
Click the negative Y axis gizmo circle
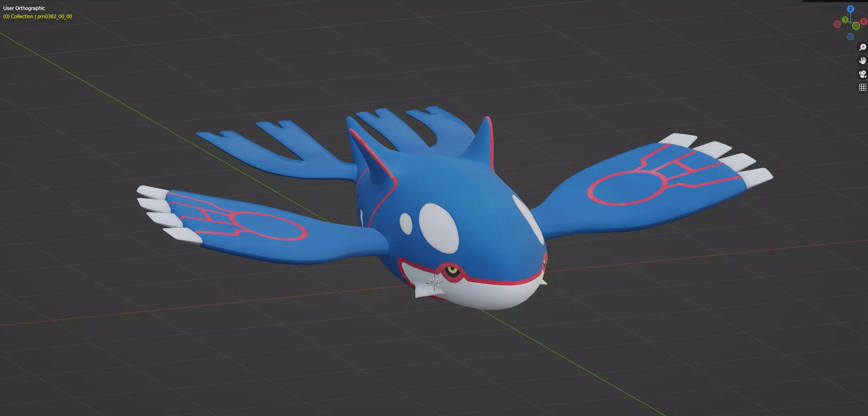pyautogui.click(x=856, y=26)
